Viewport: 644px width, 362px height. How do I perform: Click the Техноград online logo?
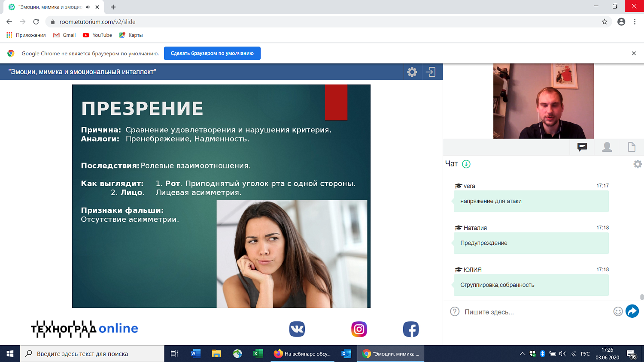tap(85, 329)
